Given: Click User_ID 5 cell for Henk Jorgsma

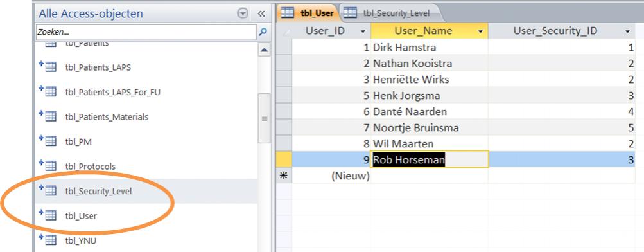Looking at the screenshot, I should [331, 95].
